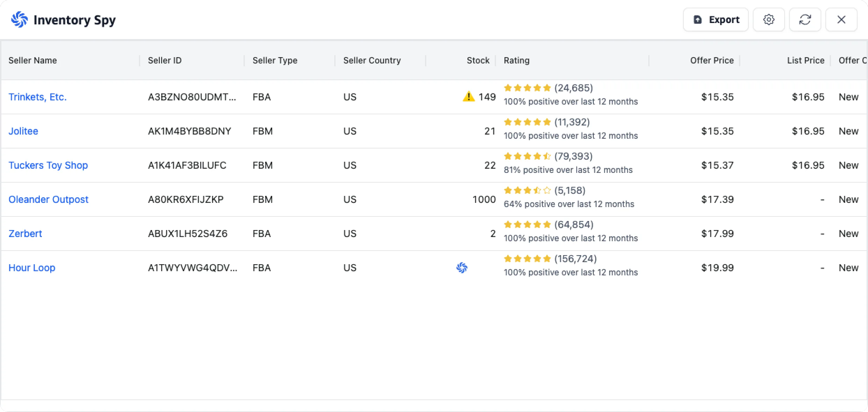This screenshot has height=412, width=868.
Task: Close the Inventory Spy panel
Action: [x=841, y=20]
